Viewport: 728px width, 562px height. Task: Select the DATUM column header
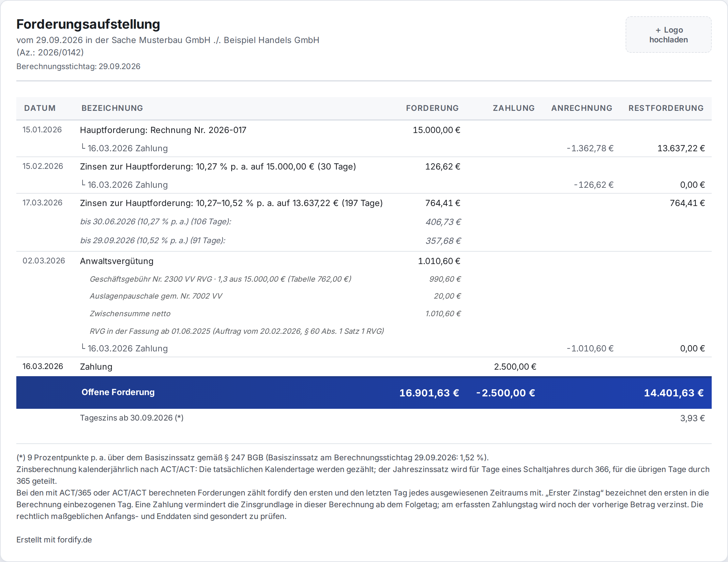(40, 108)
